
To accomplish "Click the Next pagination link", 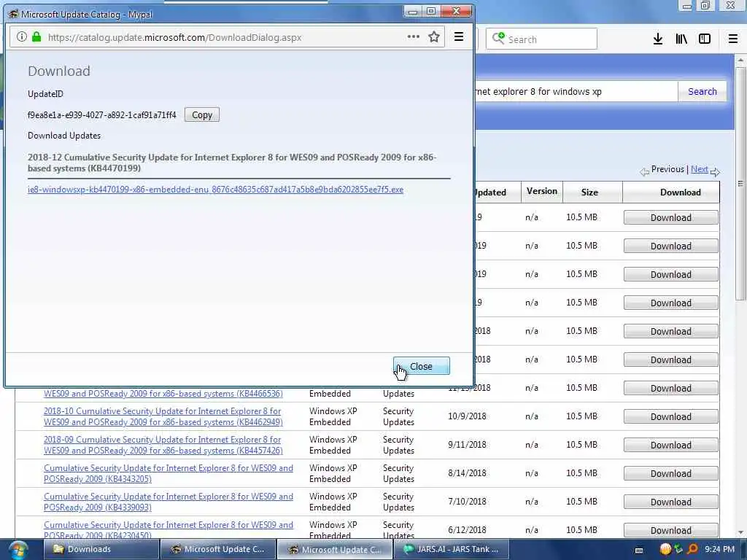I will (x=700, y=169).
